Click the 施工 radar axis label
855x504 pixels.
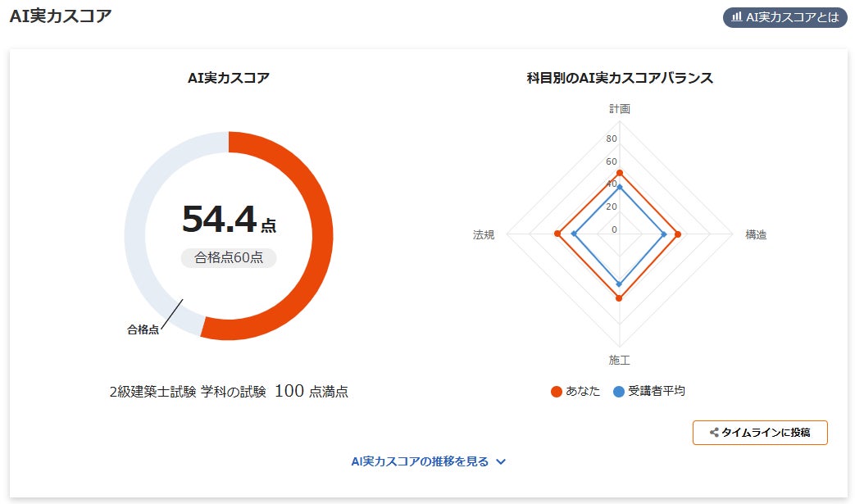pos(619,361)
